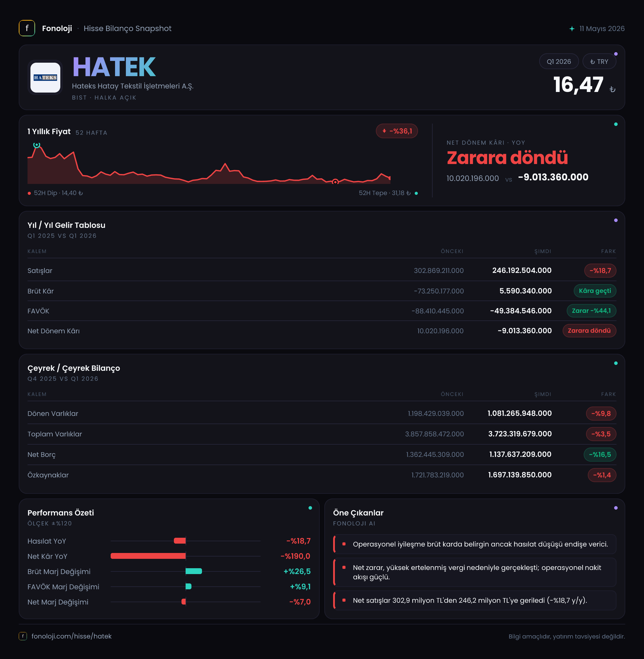Click the Net Kâr YoY red bar
The height and width of the screenshot is (659, 644).
148,556
